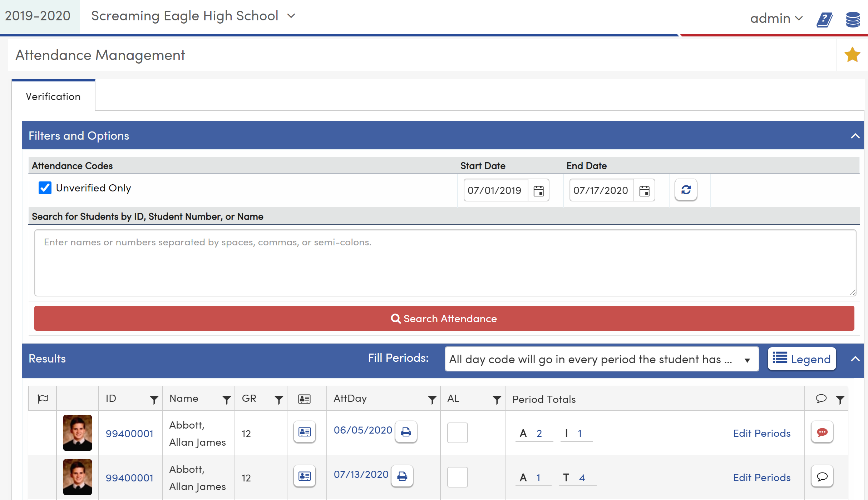Click the refresh dates button
Viewport: 868px width, 500px height.
tap(686, 190)
